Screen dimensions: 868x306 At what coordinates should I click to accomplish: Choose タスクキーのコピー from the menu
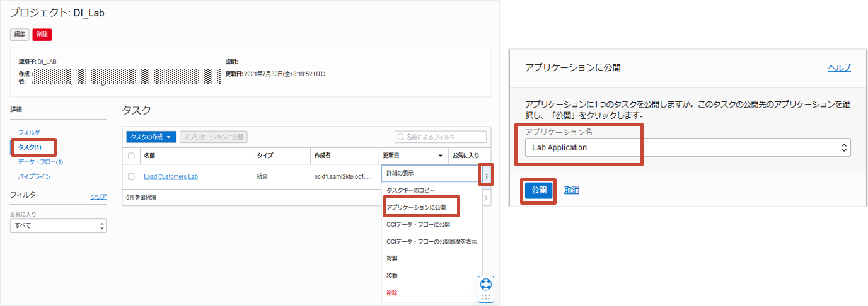[x=432, y=190]
